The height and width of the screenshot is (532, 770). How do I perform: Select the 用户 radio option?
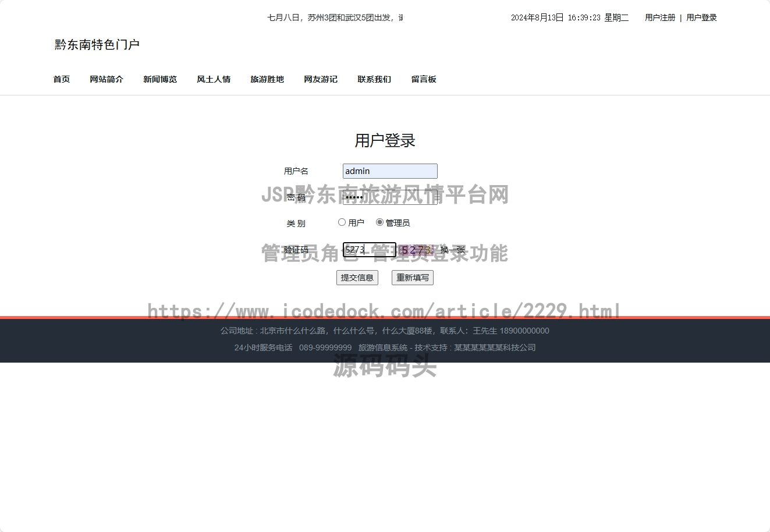tap(342, 222)
